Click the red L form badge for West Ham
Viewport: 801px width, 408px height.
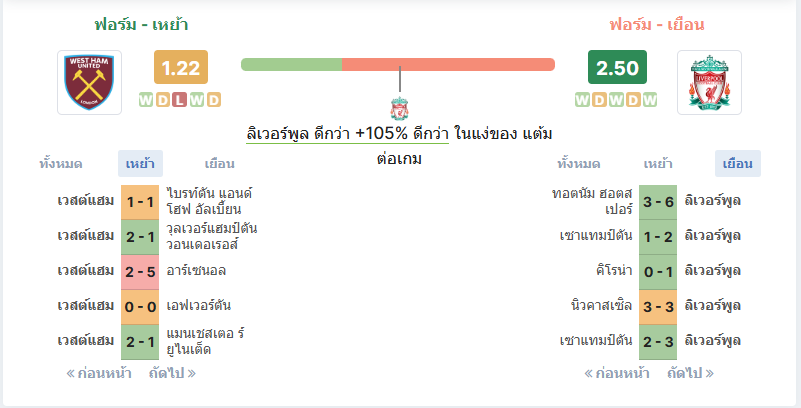pos(179,100)
